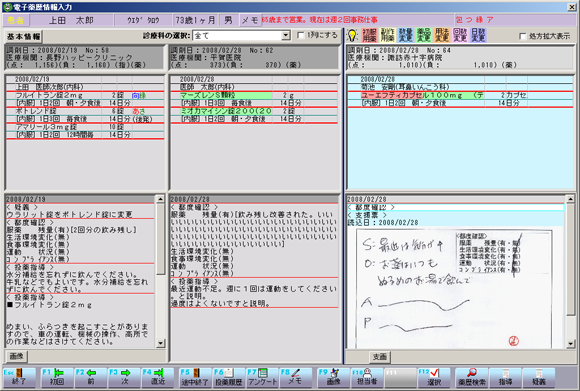Viewport: 580px width, 391px height.
Task: Click the 疑義 inquiry button in bottom toolbar
Action: click(x=539, y=377)
